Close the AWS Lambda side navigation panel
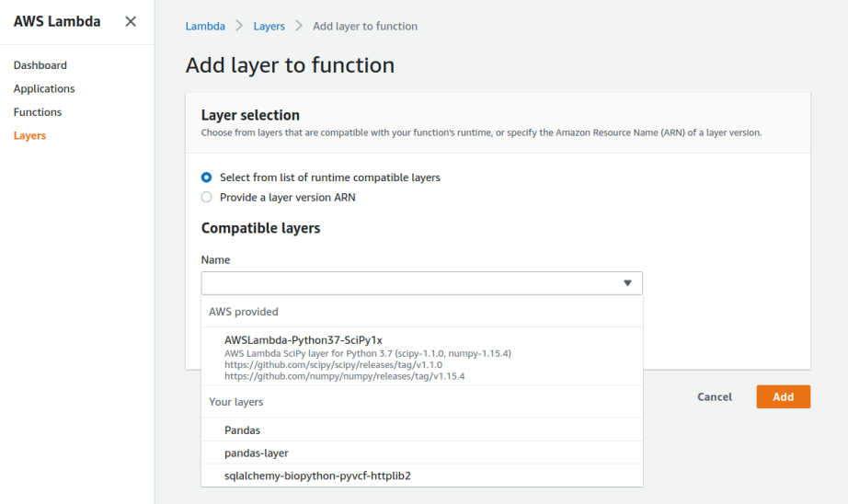The width and height of the screenshot is (848, 504). pyautogui.click(x=131, y=22)
